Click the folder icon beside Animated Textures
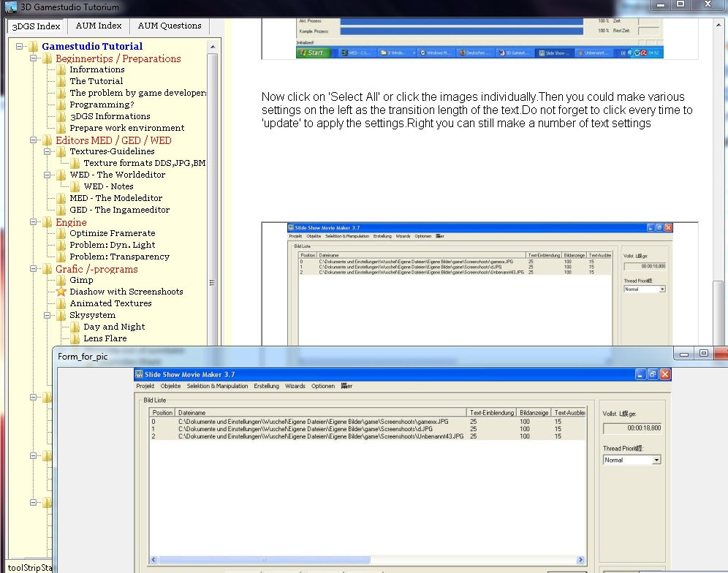The height and width of the screenshot is (573, 728). tap(61, 303)
